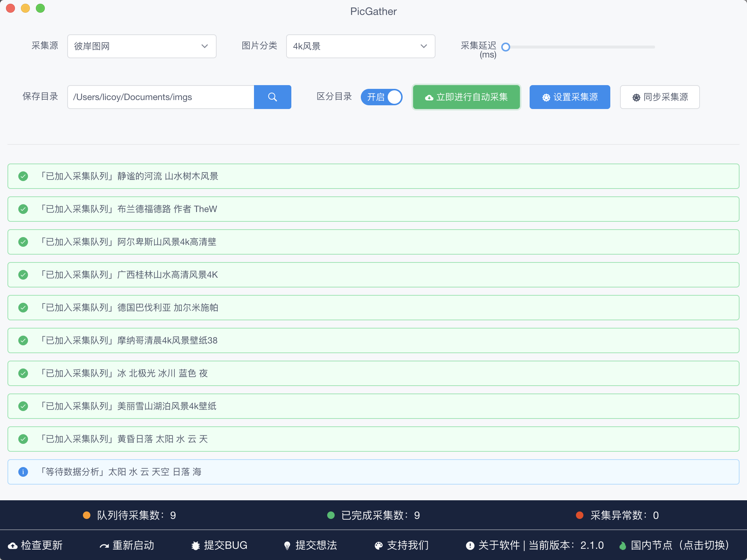The image size is (747, 560).
Task: Click the chevron arrow in 彼岸图网 selector
Action: coord(204,46)
